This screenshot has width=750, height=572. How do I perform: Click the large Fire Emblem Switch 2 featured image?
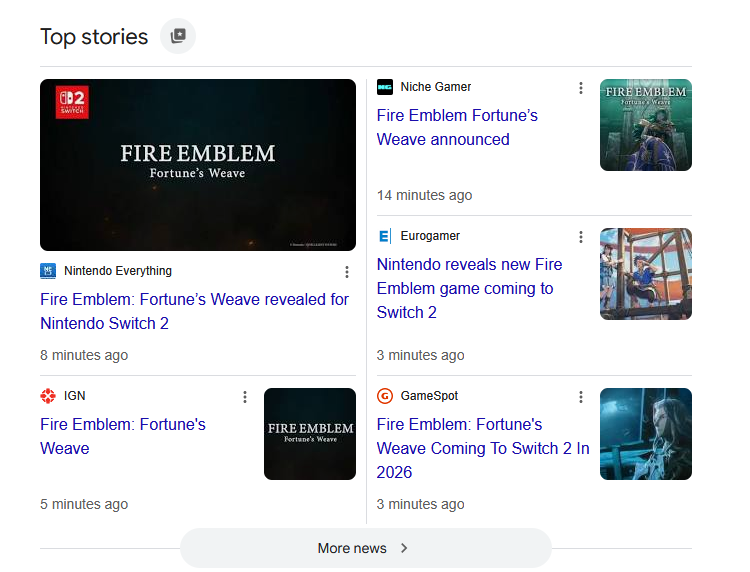click(x=198, y=165)
